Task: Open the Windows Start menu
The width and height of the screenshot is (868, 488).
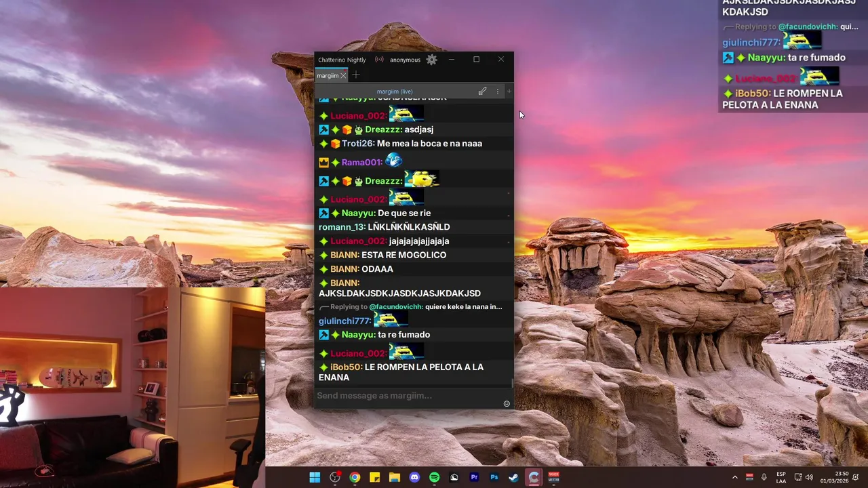Action: click(x=315, y=477)
